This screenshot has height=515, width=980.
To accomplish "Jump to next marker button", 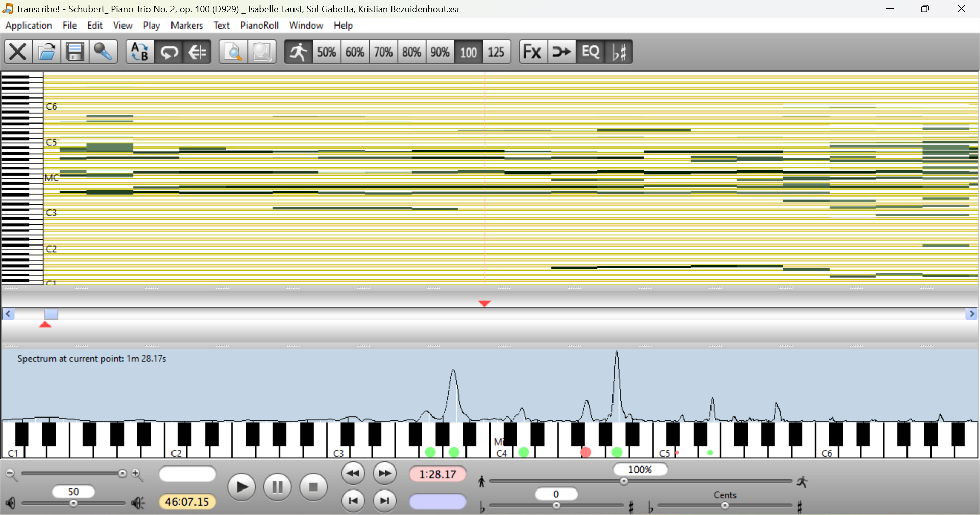I will (x=385, y=501).
